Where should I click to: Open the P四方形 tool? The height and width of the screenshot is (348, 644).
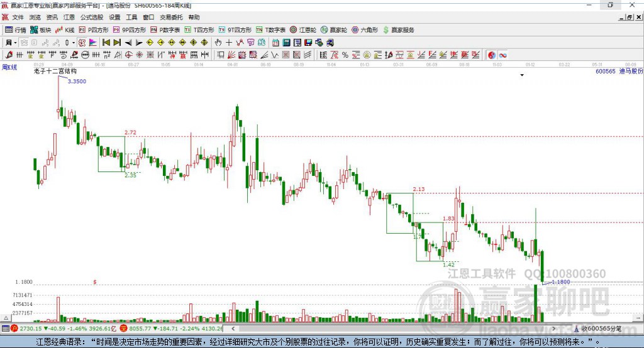coord(94,30)
